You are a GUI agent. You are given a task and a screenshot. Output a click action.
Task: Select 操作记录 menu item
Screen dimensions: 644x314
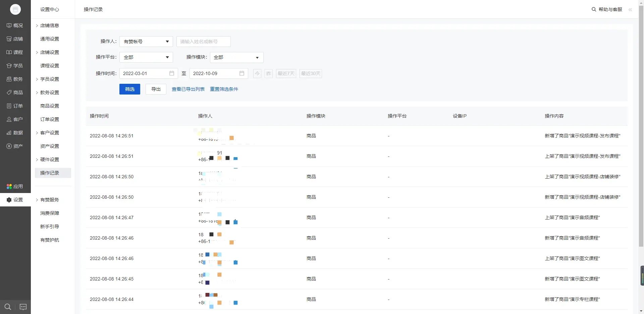coord(53,173)
